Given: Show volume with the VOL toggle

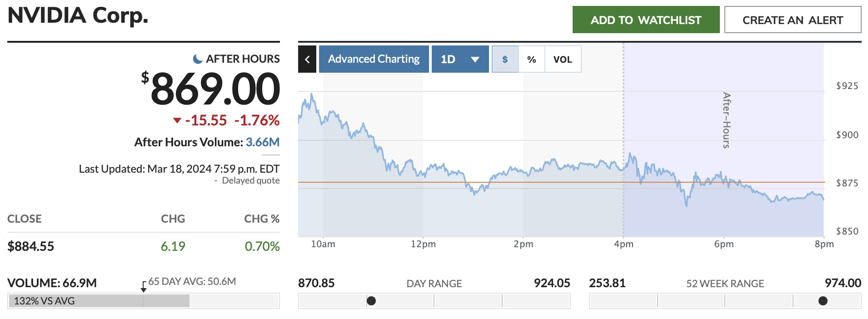Looking at the screenshot, I should tap(563, 59).
